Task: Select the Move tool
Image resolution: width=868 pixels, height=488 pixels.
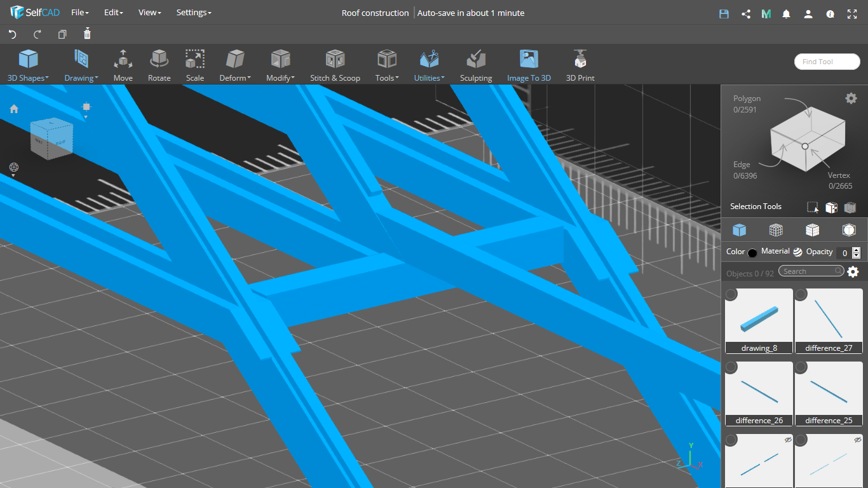Action: coord(123,65)
